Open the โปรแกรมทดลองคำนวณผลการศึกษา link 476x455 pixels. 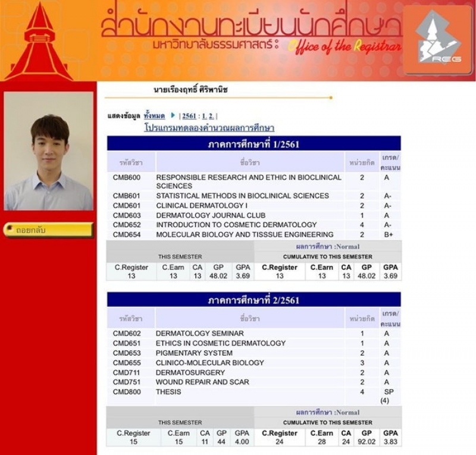coord(209,128)
